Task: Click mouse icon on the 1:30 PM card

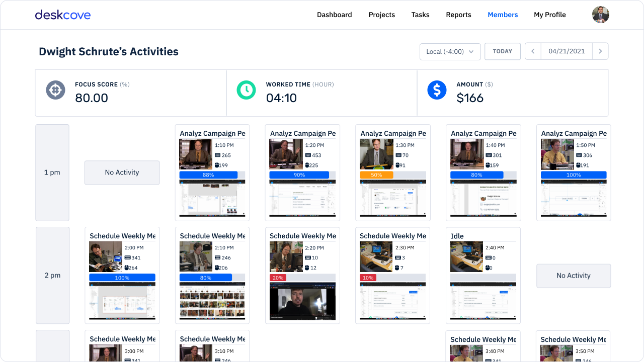Action: pos(398,165)
